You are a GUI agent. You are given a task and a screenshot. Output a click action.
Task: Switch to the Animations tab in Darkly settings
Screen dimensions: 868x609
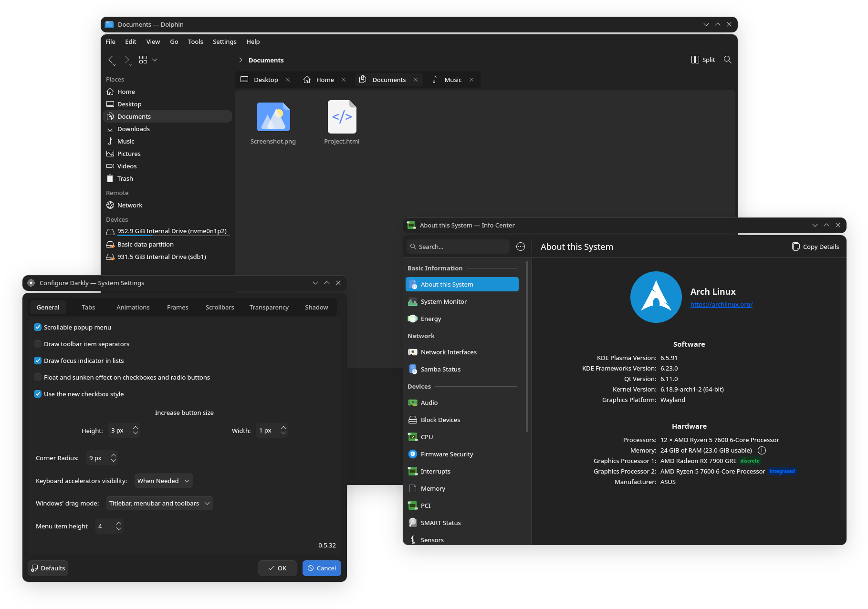[x=133, y=307]
